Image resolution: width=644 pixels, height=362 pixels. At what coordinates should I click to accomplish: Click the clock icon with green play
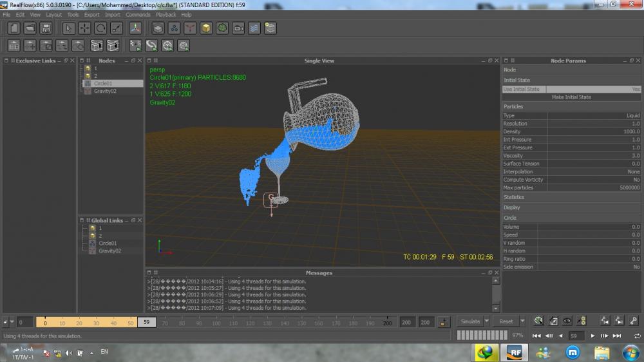(x=167, y=46)
